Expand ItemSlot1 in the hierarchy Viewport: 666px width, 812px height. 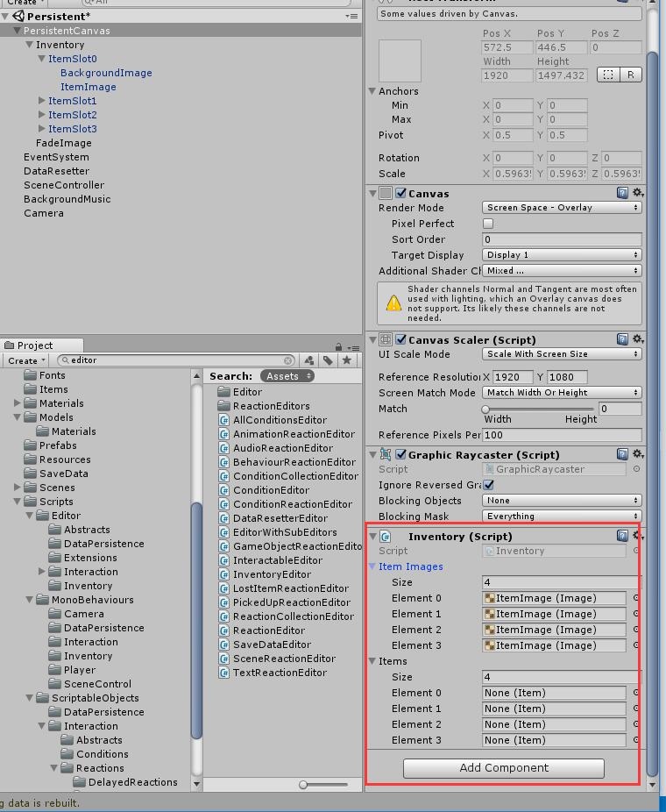42,101
